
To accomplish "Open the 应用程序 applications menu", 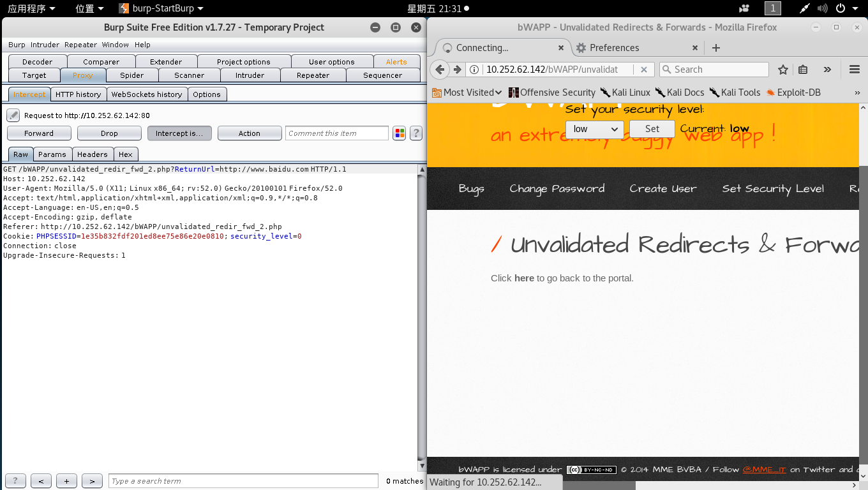I will pyautogui.click(x=31, y=8).
